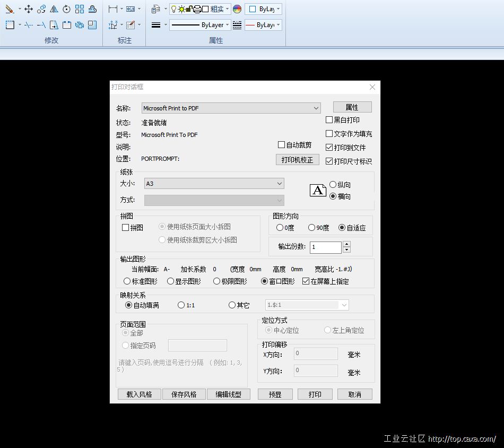Click the 属性 printer properties button
The height and width of the screenshot is (448, 504).
[x=352, y=107]
